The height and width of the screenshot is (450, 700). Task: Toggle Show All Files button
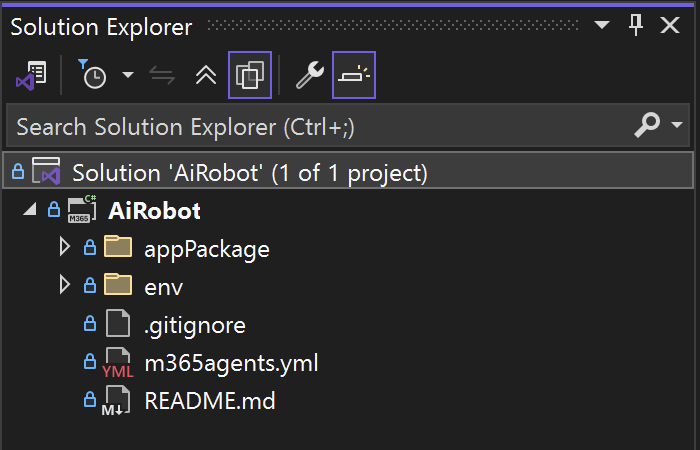[x=250, y=75]
